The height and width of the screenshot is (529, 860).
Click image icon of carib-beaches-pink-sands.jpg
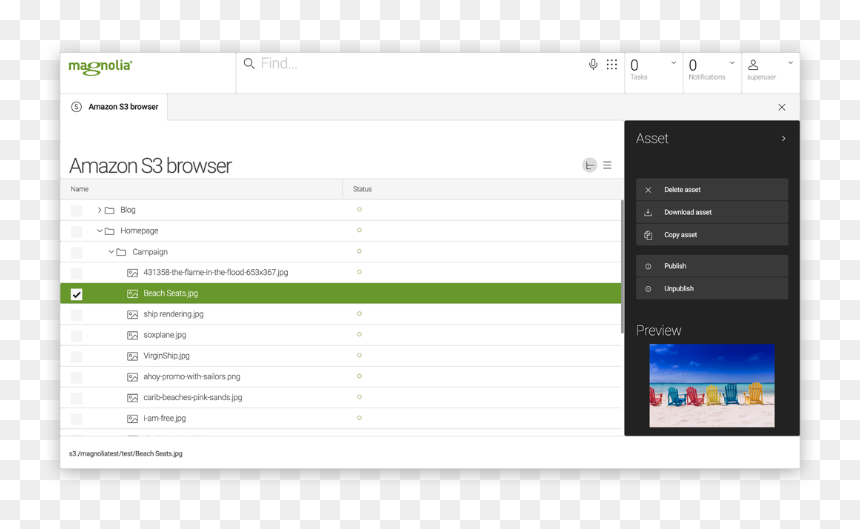(132, 397)
